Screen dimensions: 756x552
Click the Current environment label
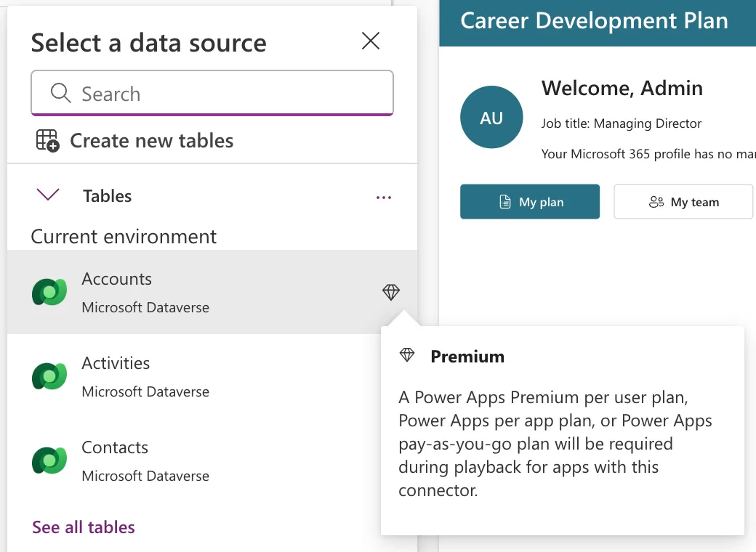click(124, 237)
